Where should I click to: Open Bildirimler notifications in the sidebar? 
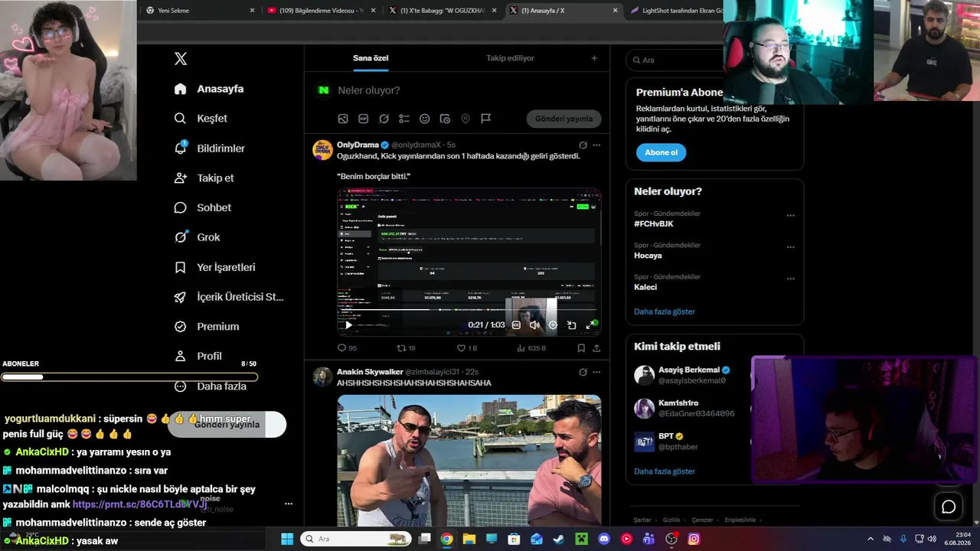click(209, 148)
